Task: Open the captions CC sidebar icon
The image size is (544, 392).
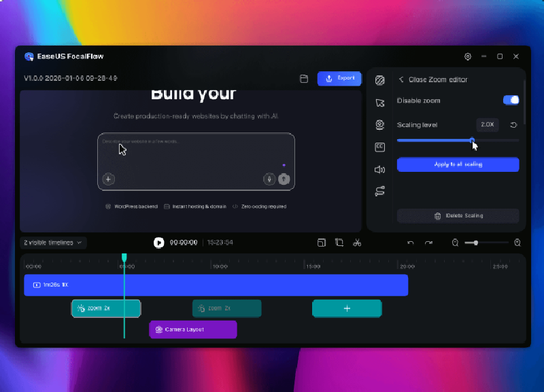Action: pos(380,147)
